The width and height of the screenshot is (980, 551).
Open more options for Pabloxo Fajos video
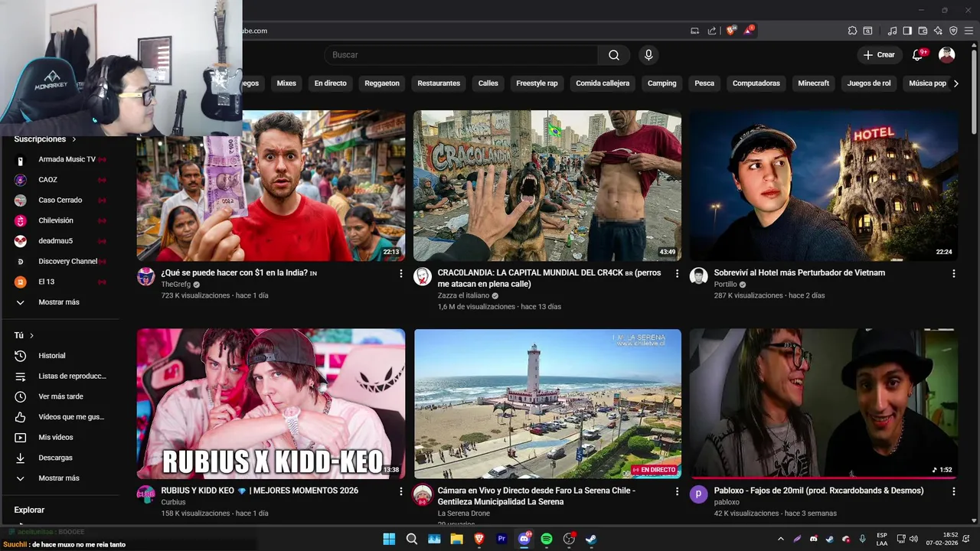[953, 491]
